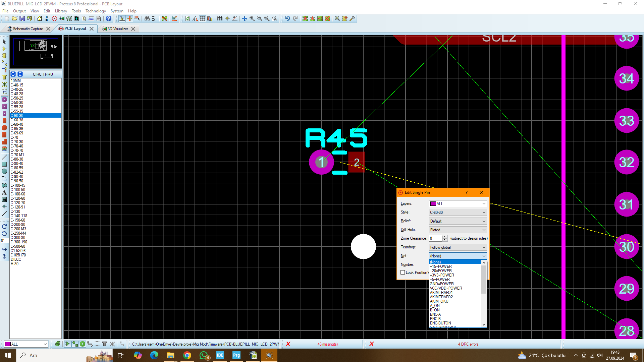Open the Tools menu
The width and height of the screenshot is (644, 362).
(76, 11)
